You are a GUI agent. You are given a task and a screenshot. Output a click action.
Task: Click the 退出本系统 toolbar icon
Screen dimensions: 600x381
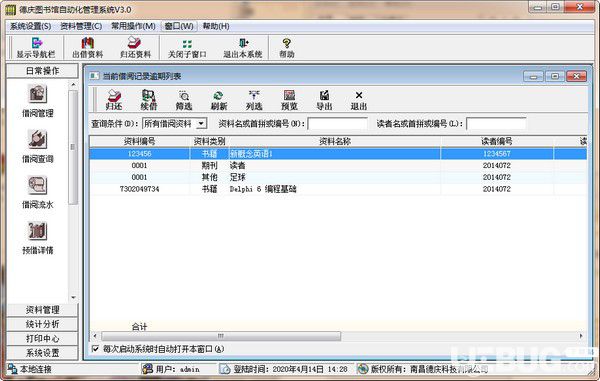243,43
